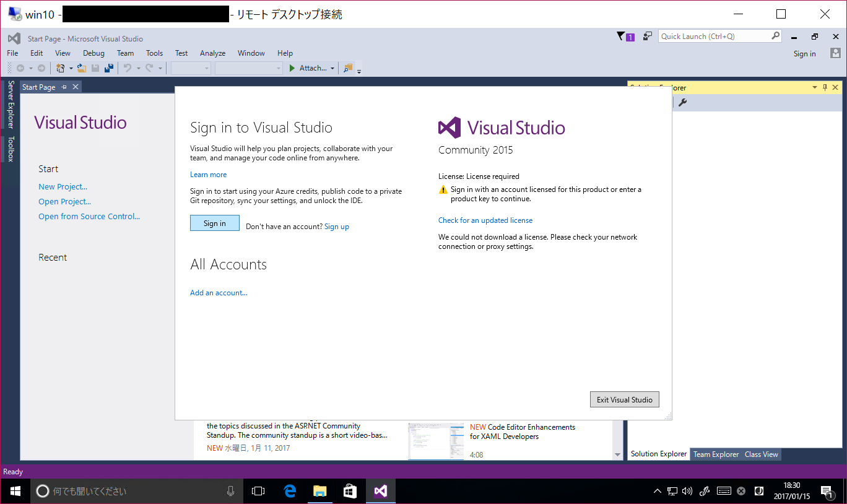
Task: Switch to the Team Explorer tab
Action: click(716, 454)
